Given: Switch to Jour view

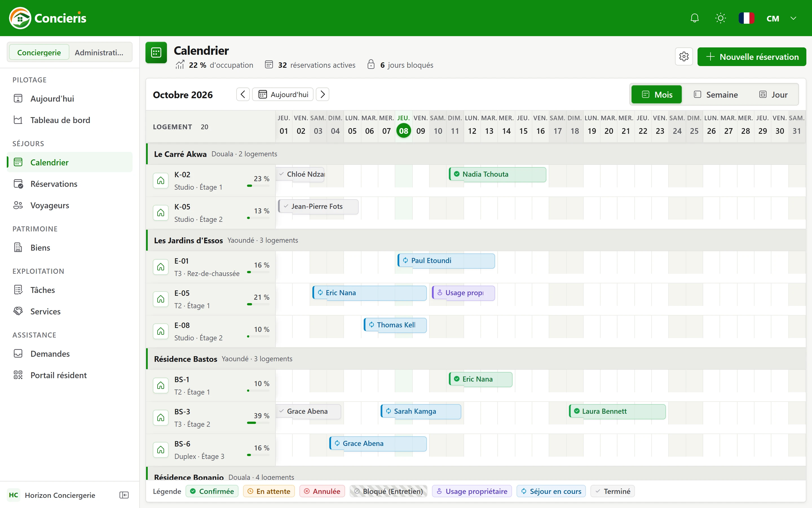Looking at the screenshot, I should (773, 95).
